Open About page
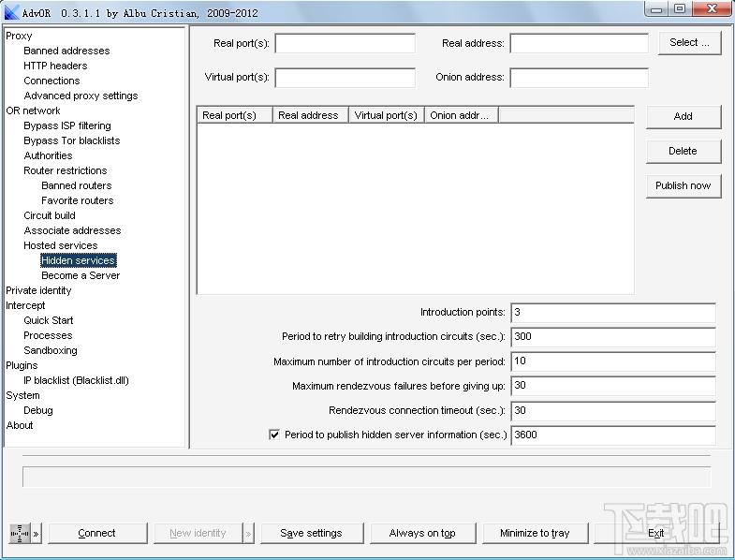The height and width of the screenshot is (560, 735). tap(20, 426)
